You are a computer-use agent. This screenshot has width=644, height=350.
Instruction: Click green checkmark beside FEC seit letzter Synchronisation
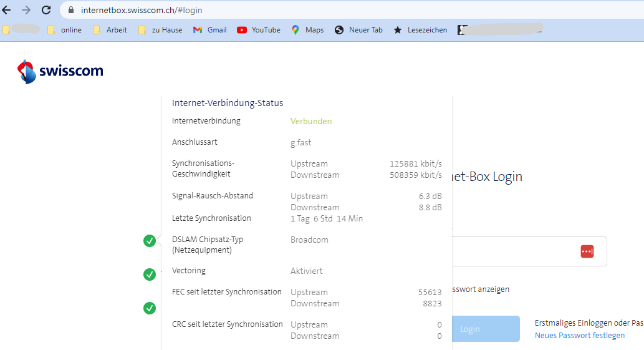[150, 308]
